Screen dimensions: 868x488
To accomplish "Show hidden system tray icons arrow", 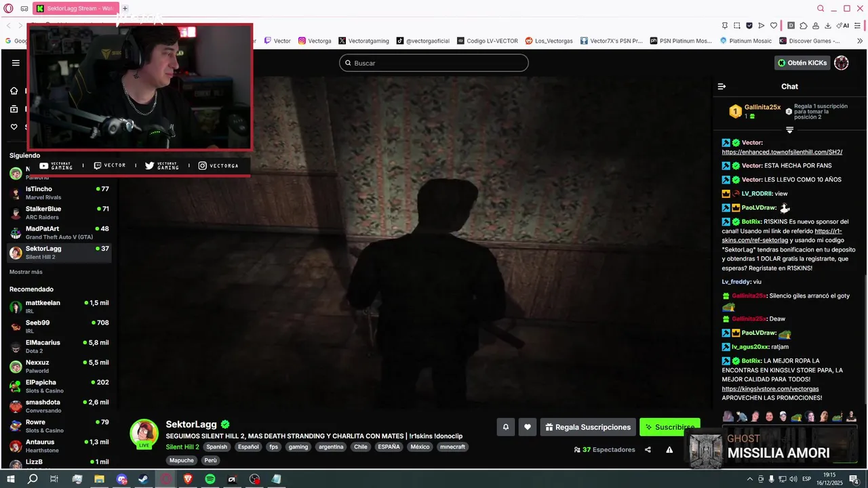I will (749, 479).
